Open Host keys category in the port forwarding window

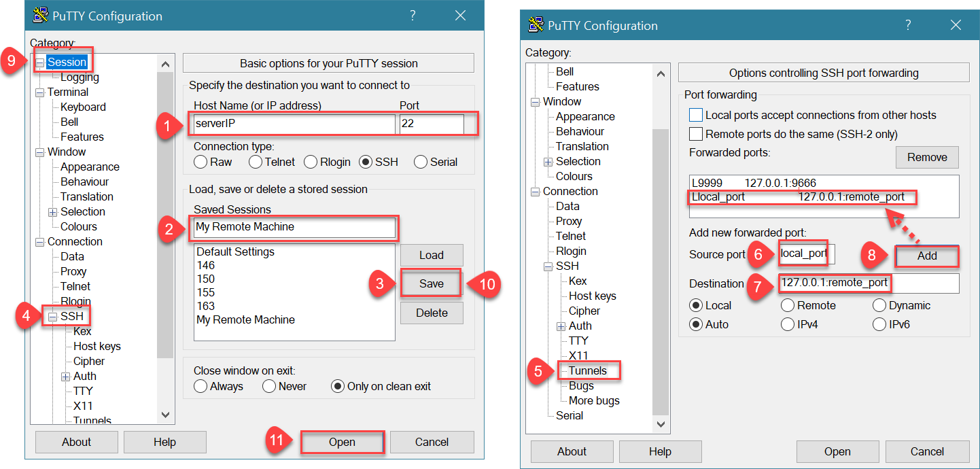click(x=593, y=296)
